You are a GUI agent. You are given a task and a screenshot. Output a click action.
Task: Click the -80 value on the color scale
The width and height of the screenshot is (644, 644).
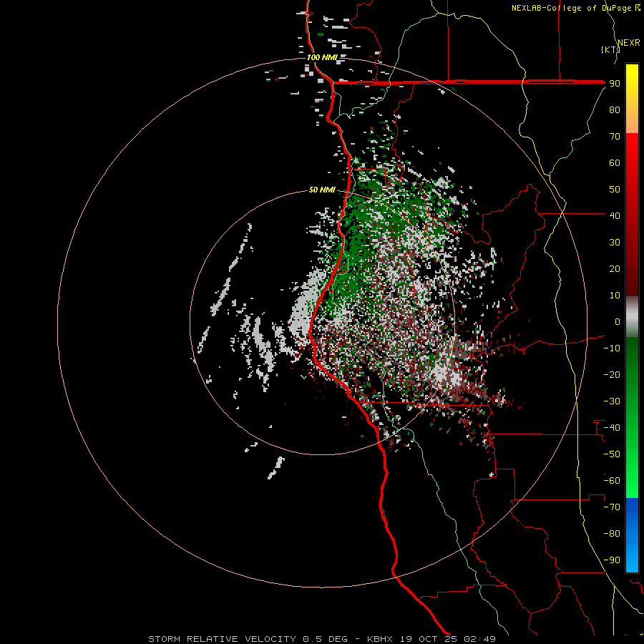click(612, 534)
